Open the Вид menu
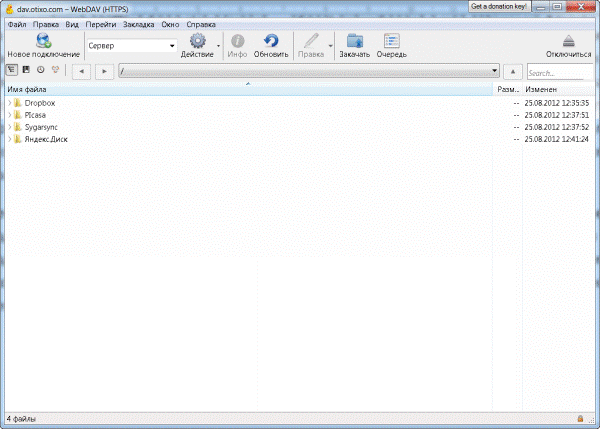600x429 pixels. tap(72, 24)
